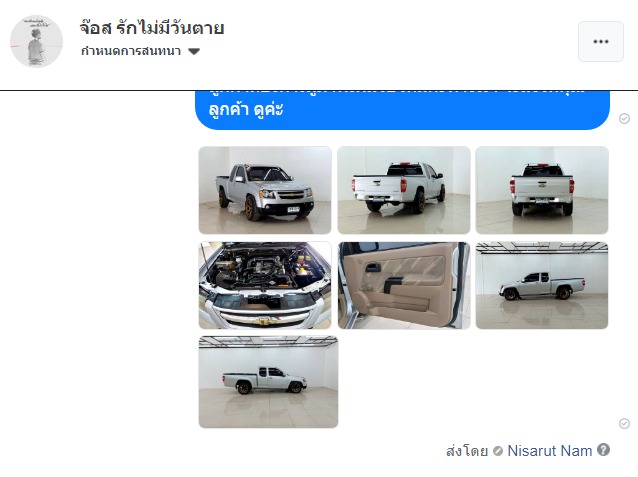Click the delivered checkmark beside the photo set

click(x=624, y=423)
